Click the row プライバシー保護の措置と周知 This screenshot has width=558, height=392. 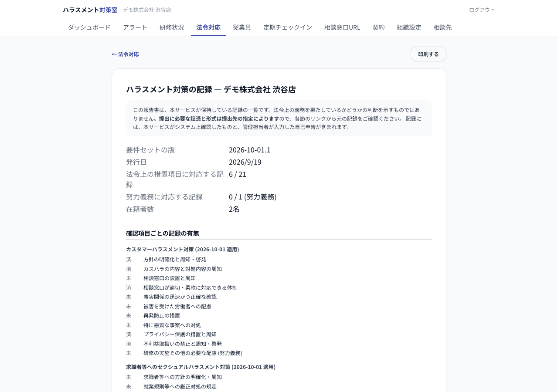[279, 335]
